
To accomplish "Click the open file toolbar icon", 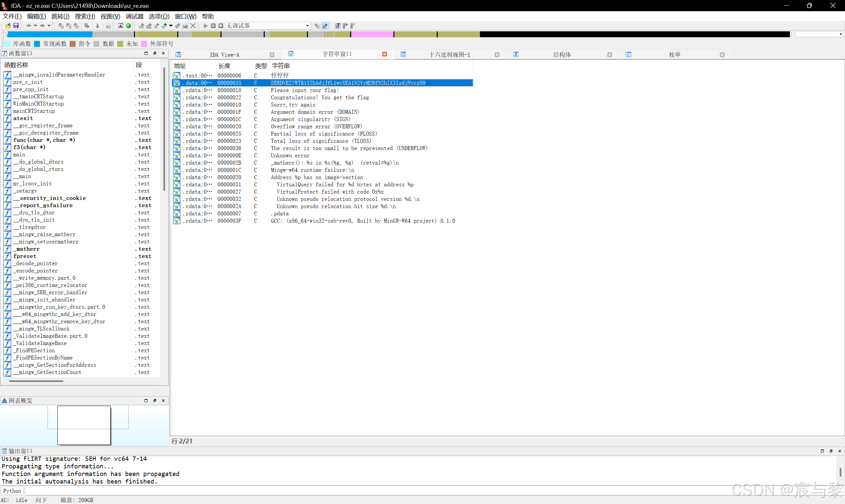I will [x=8, y=26].
